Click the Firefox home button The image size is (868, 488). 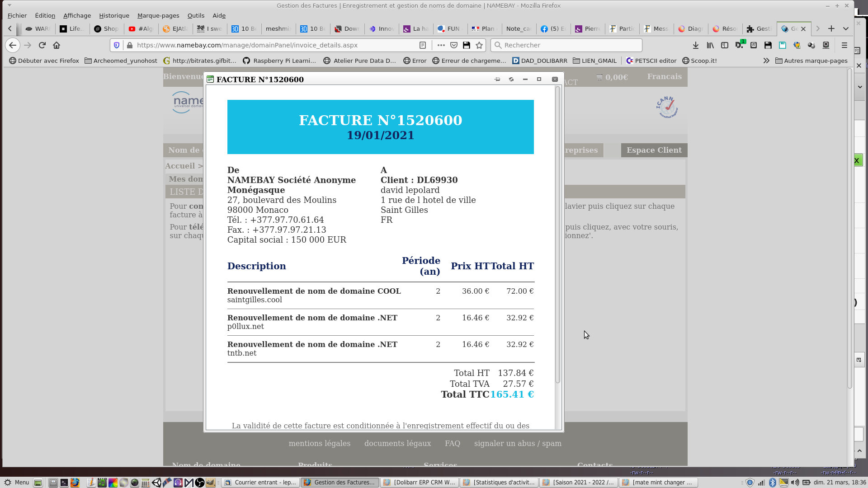57,45
